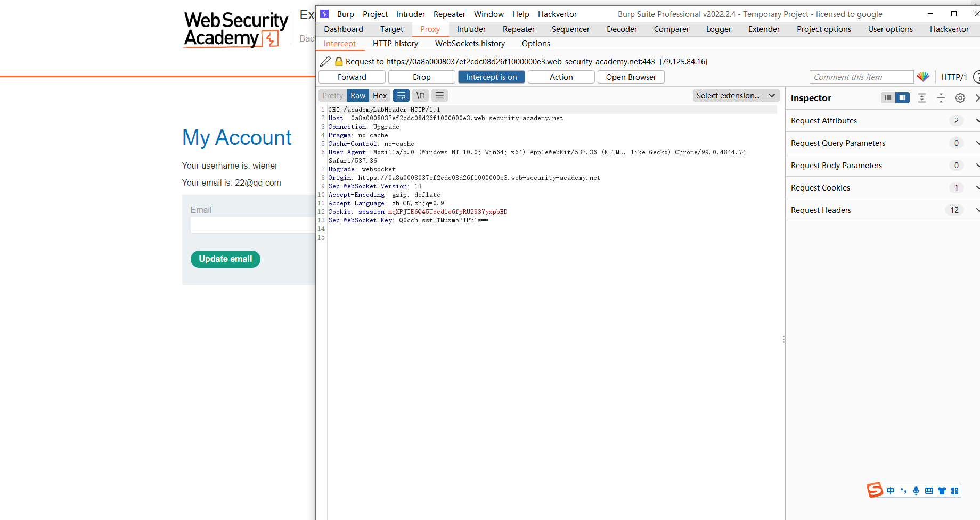This screenshot has width=980, height=520.
Task: Toggle the Chinese/English mode icon in the IME bar
Action: (891, 491)
